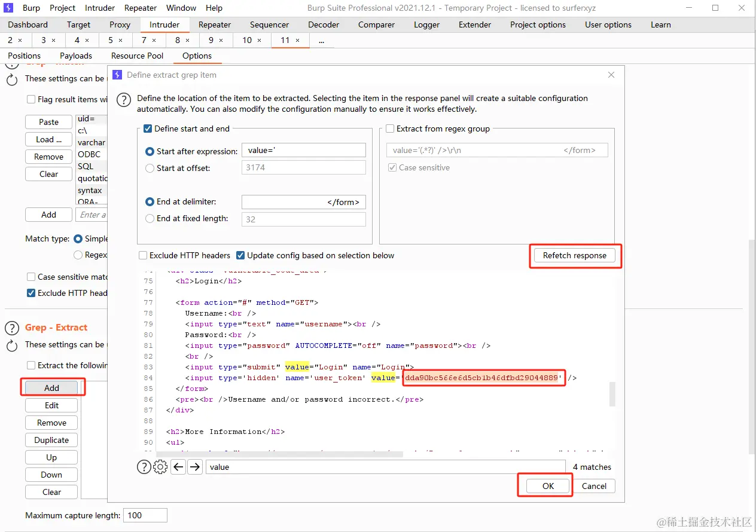Open the Resource Pool sub-tab

[137, 56]
